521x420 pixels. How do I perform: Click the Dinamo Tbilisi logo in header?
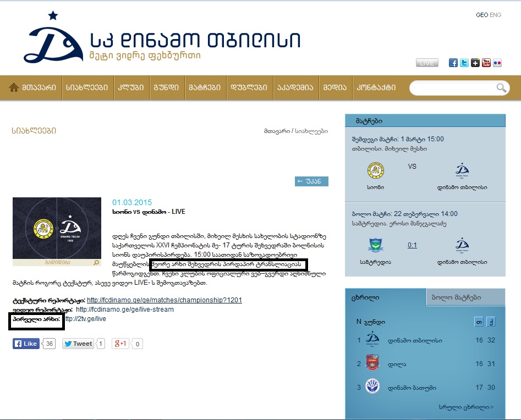53,37
